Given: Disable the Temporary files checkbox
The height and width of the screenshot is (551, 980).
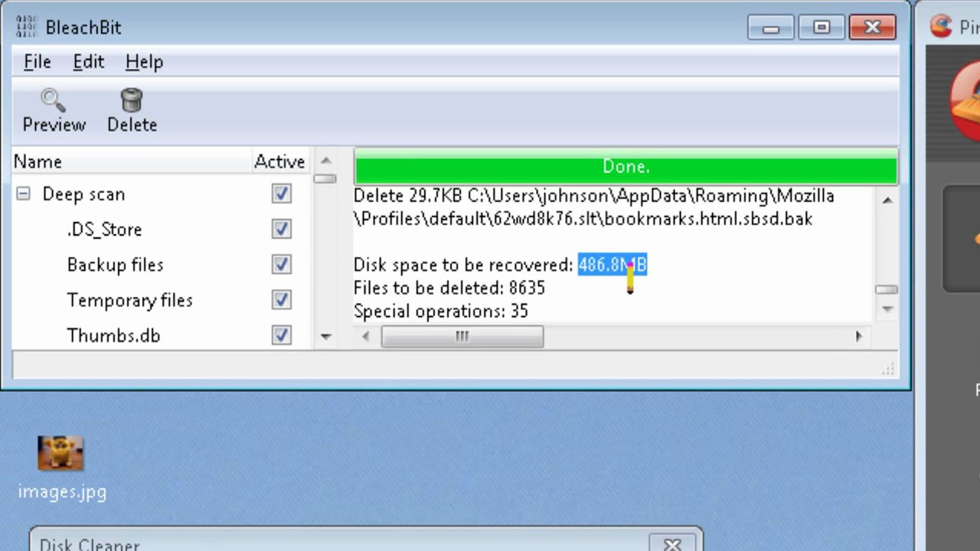Looking at the screenshot, I should [281, 300].
